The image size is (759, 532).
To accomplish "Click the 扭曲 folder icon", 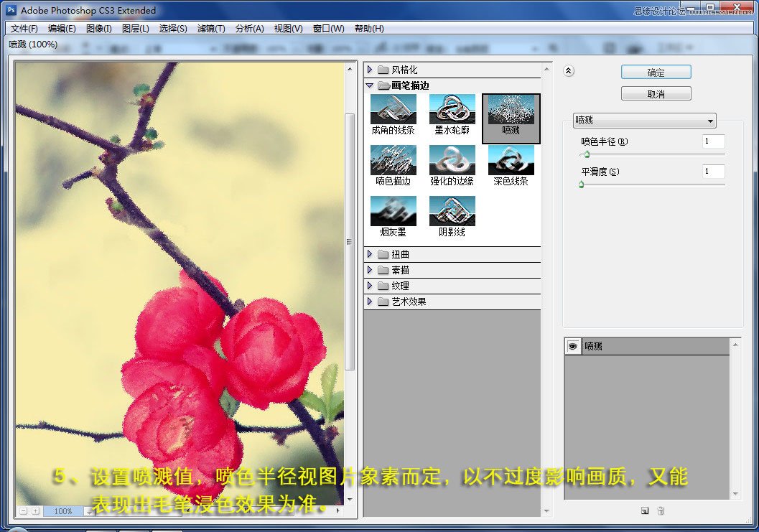I will tap(383, 254).
